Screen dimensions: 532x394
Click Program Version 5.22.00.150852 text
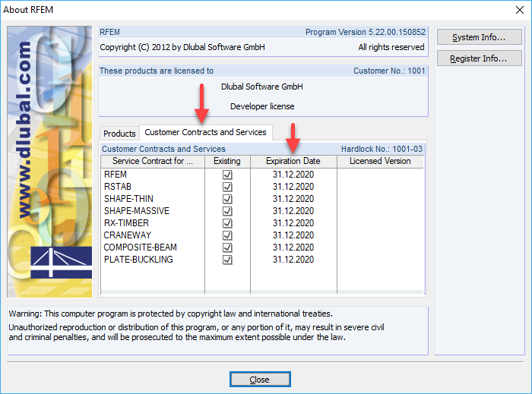pyautogui.click(x=366, y=32)
